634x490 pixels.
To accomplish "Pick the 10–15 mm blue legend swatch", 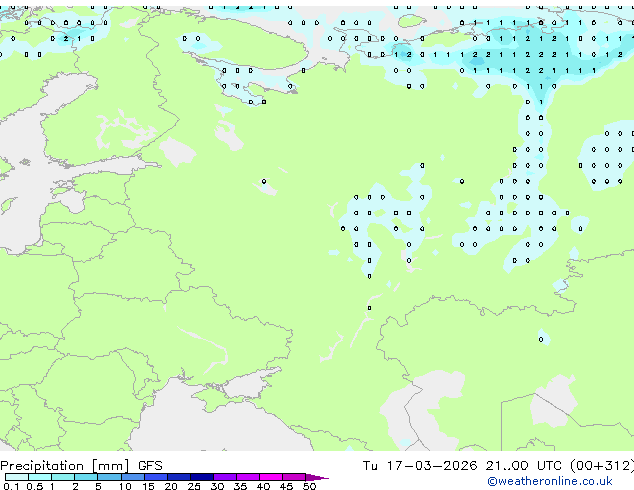I will point(132,477).
